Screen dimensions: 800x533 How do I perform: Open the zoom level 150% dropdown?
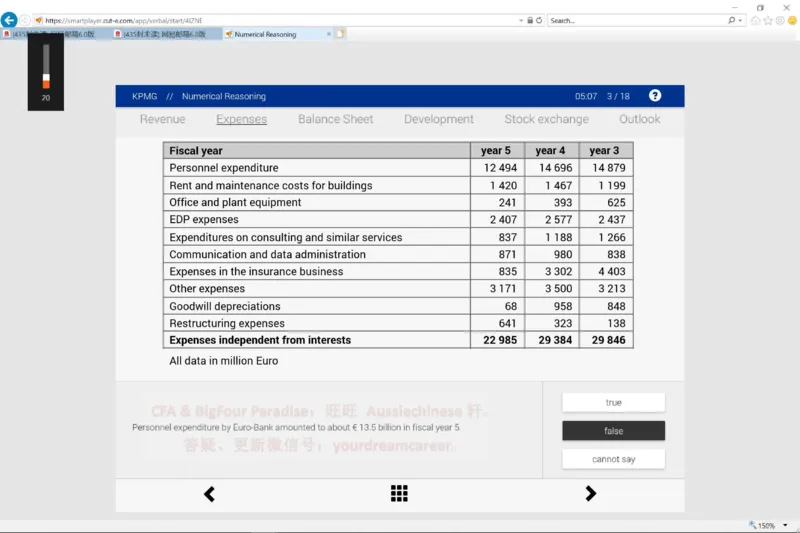click(785, 525)
